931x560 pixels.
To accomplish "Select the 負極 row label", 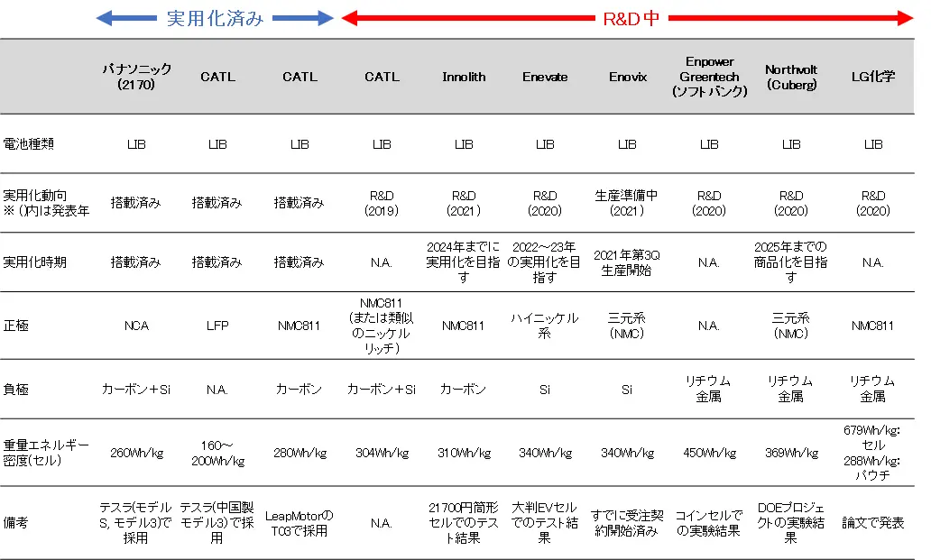I will coord(15,390).
